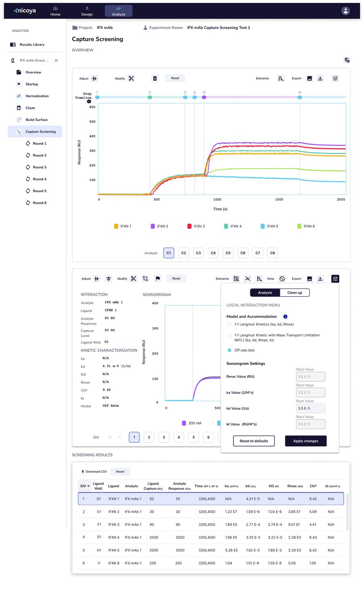Open overview chart settings sliders

[335, 78]
